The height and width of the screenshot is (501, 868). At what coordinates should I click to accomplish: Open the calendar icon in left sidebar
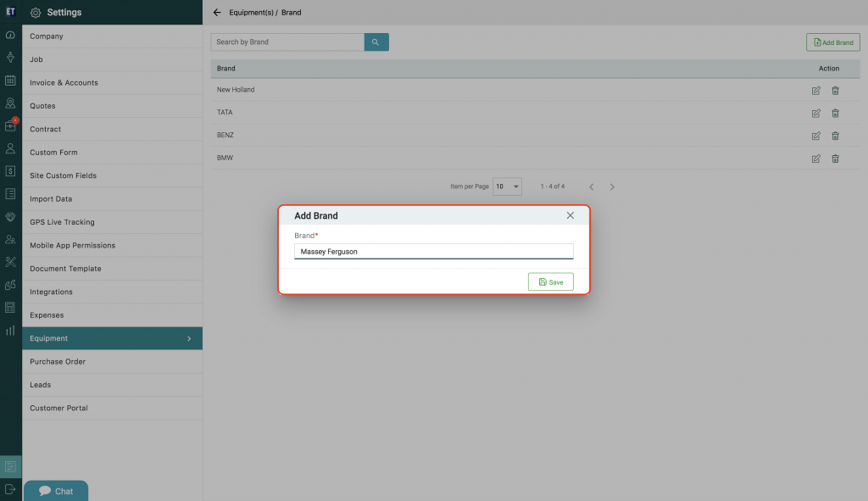10,81
